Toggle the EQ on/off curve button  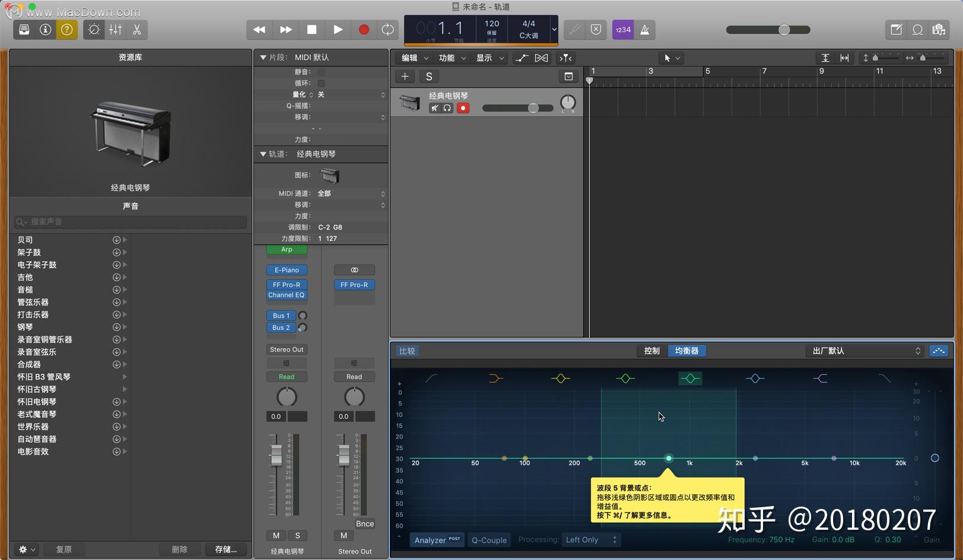[x=939, y=351]
